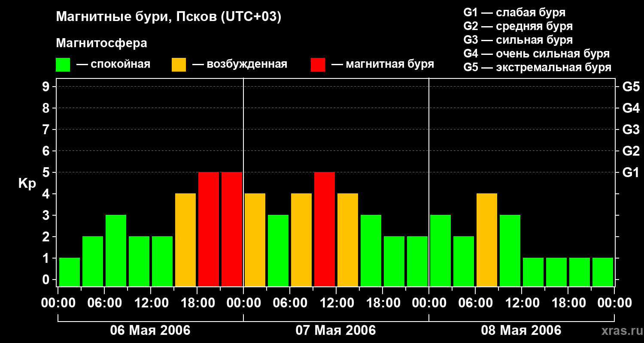Viewport: 644px width, 343px height.
Task: Click the G4 storm level axis label
Action: [631, 108]
